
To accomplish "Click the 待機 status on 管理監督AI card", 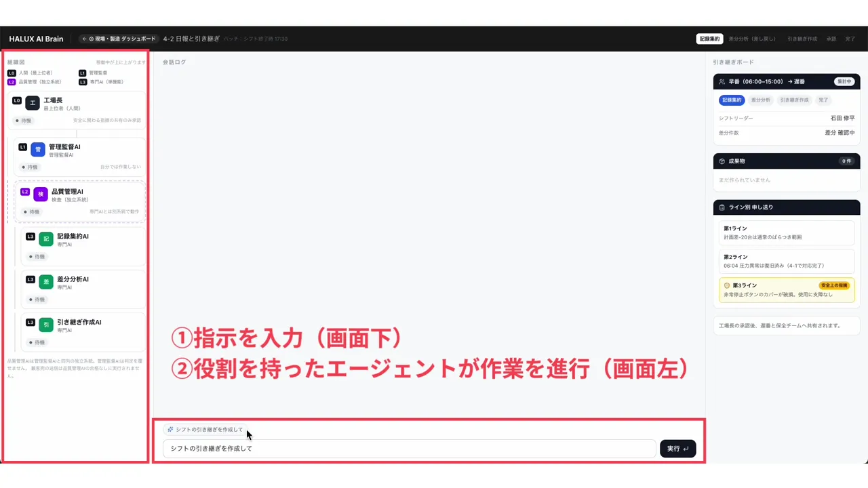I will (30, 167).
